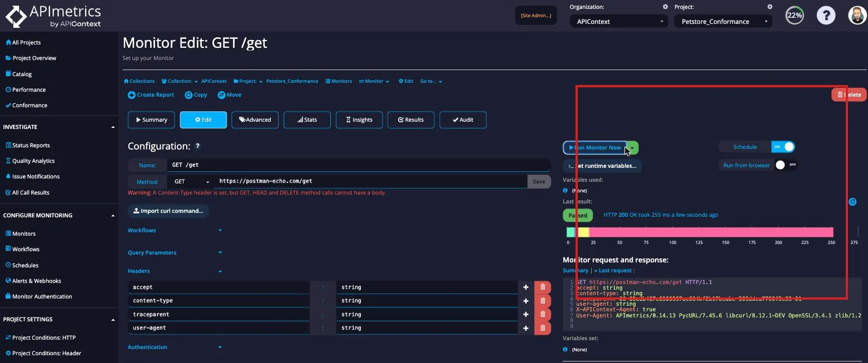Click Create Report plus icon link
This screenshot has height=363, width=868.
[151, 95]
